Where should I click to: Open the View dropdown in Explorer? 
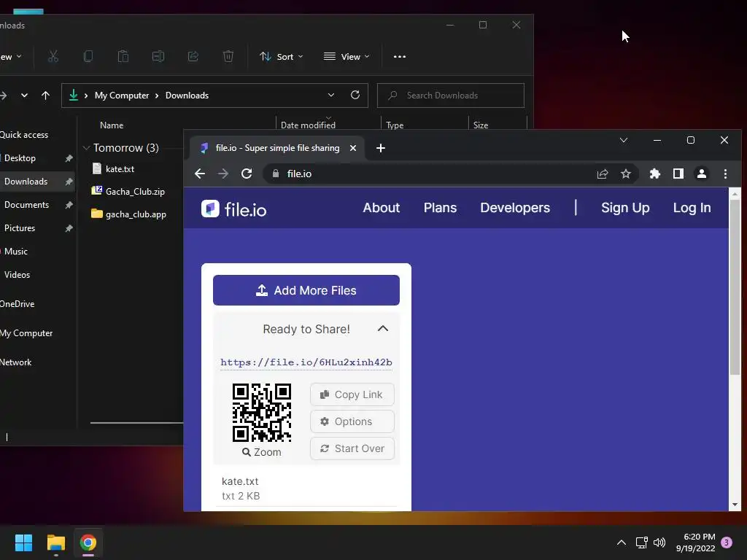347,57
